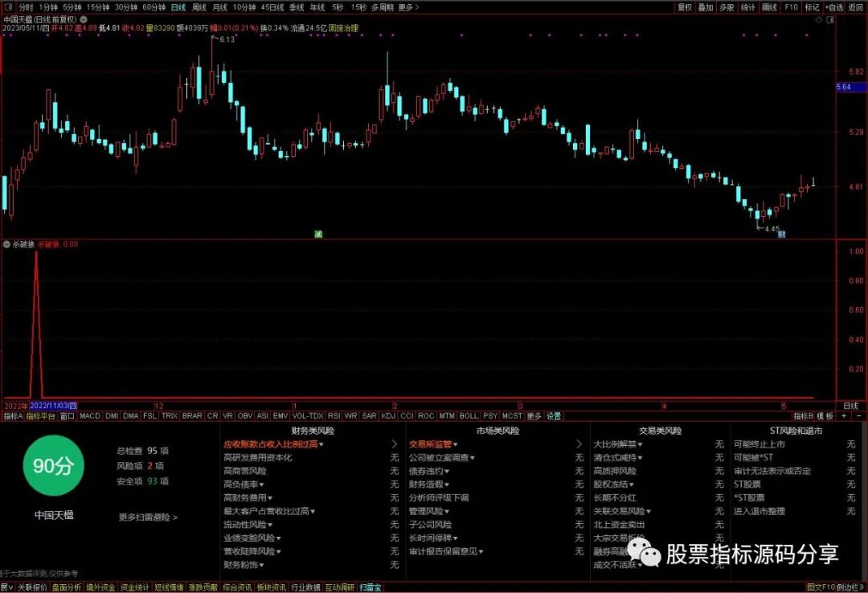Open 更多 in the indicator tab bar
This screenshot has height=593, width=868.
coord(534,415)
